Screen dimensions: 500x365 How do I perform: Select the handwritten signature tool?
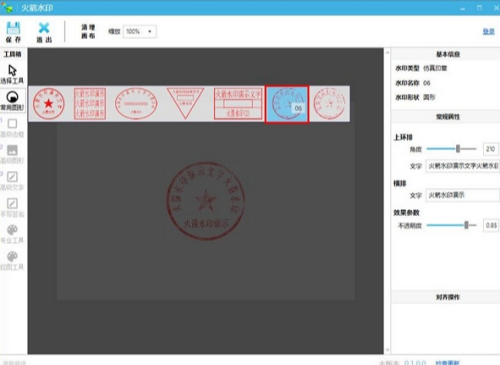click(x=12, y=203)
